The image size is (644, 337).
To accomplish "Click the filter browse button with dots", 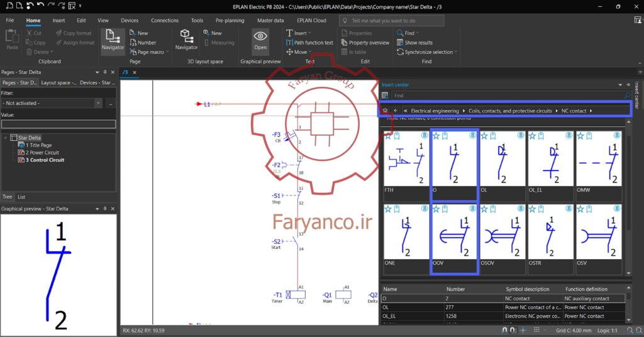I will (x=111, y=103).
